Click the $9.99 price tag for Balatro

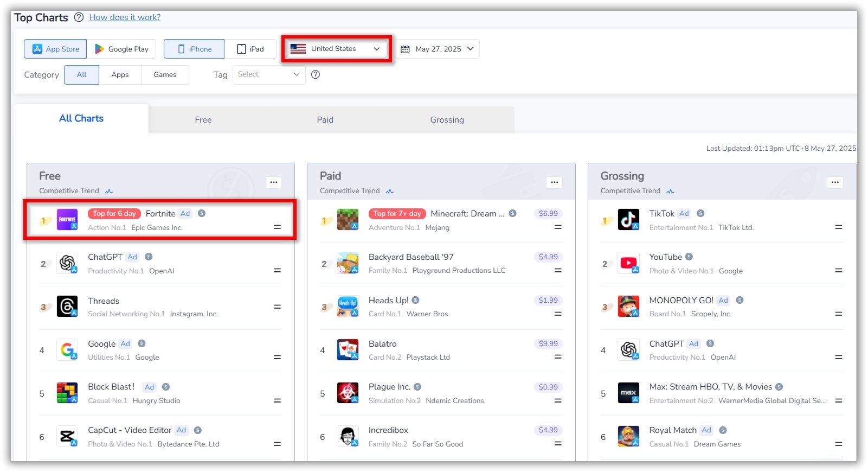[x=548, y=343]
